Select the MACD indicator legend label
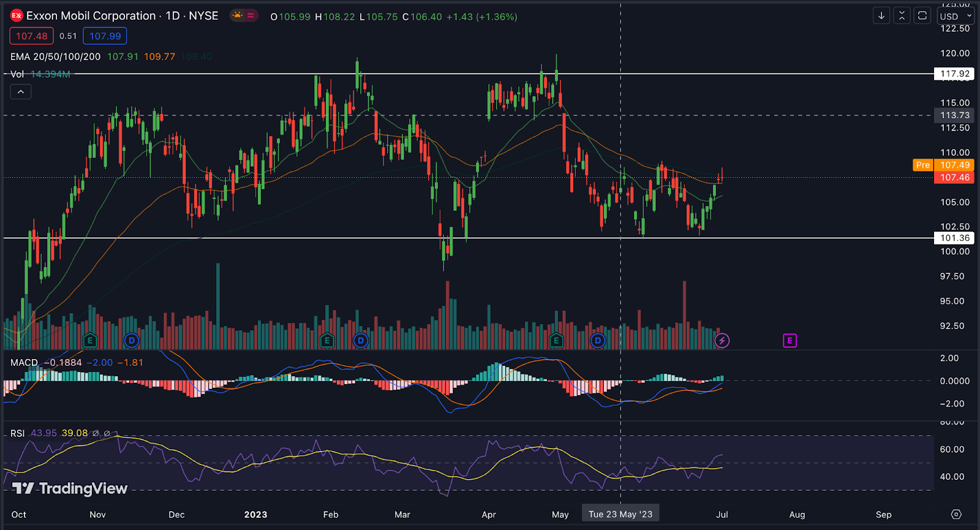Viewport: 980px width, 530px height. tap(24, 363)
